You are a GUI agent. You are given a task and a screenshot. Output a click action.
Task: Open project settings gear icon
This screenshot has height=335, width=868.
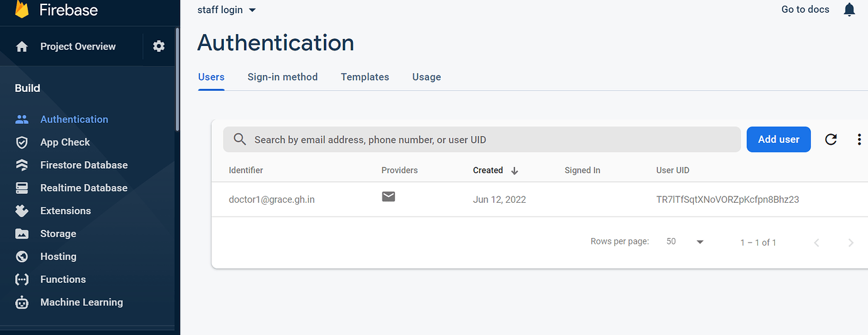[159, 46]
